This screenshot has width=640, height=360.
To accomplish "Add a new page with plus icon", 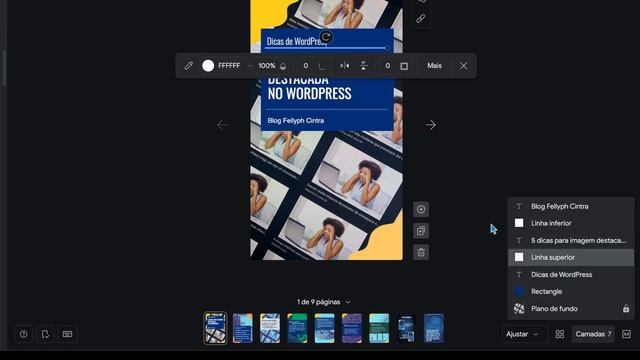I will click(421, 209).
